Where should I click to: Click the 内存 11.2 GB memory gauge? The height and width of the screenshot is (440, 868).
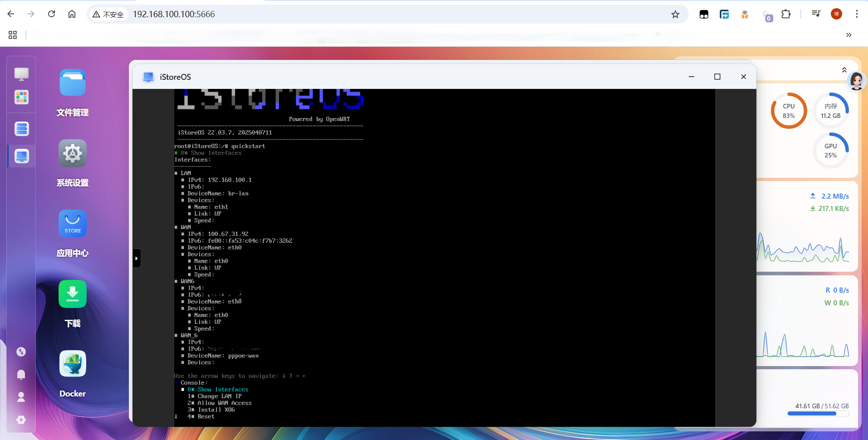click(x=831, y=111)
